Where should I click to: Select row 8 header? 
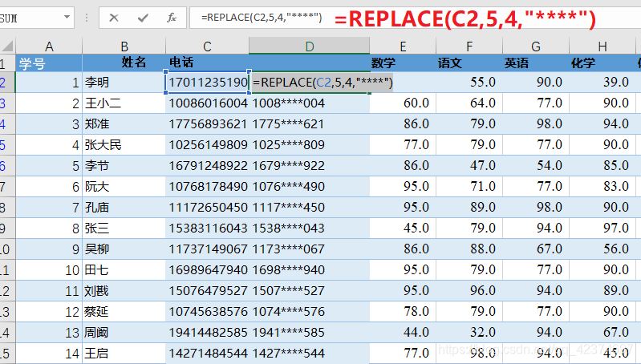tap(7, 208)
